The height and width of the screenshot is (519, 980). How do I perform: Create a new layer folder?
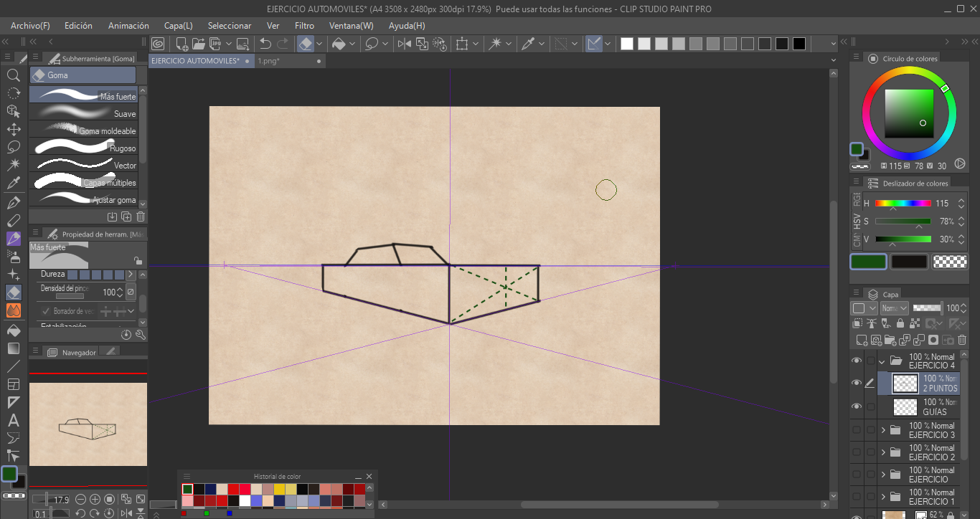(890, 340)
